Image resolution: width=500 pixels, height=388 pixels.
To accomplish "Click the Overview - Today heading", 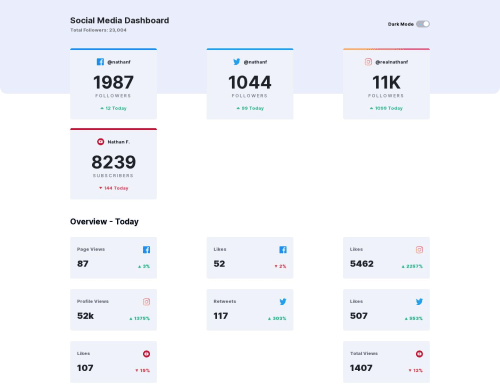I will (104, 222).
